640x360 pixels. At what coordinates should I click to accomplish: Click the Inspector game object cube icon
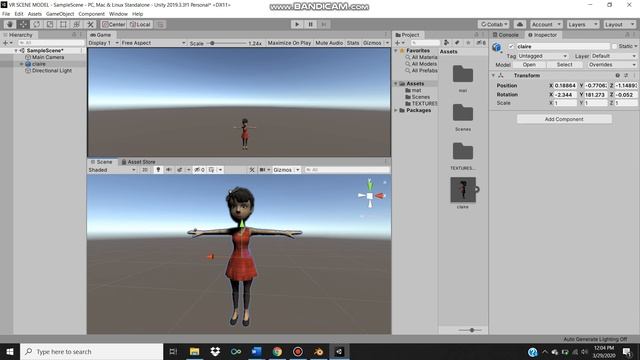point(497,48)
